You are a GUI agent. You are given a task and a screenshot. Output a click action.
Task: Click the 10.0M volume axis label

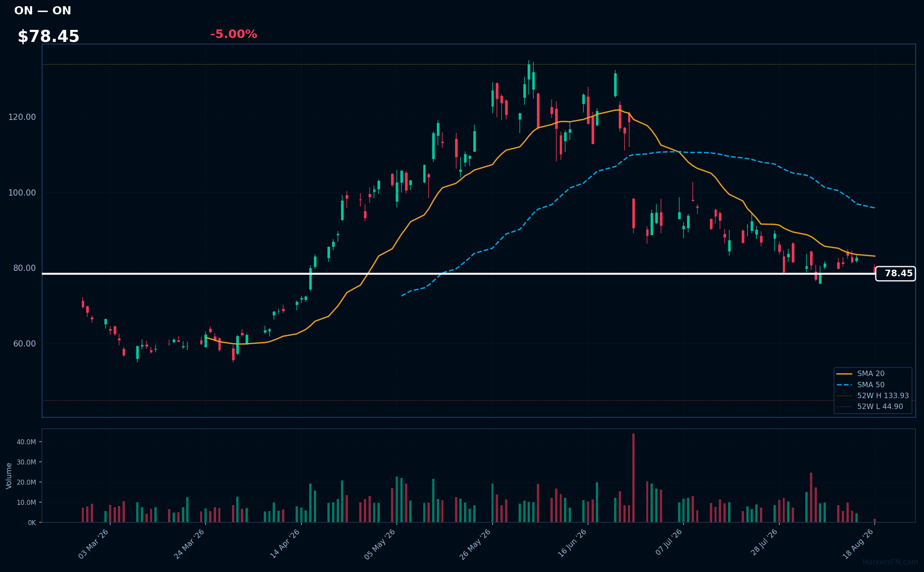coord(26,503)
